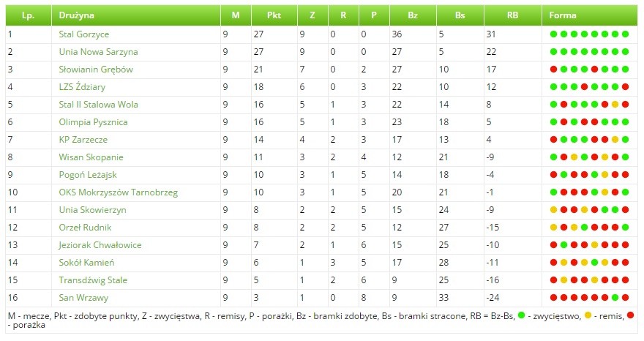Open the Stal Gorzyce team link

tap(83, 34)
